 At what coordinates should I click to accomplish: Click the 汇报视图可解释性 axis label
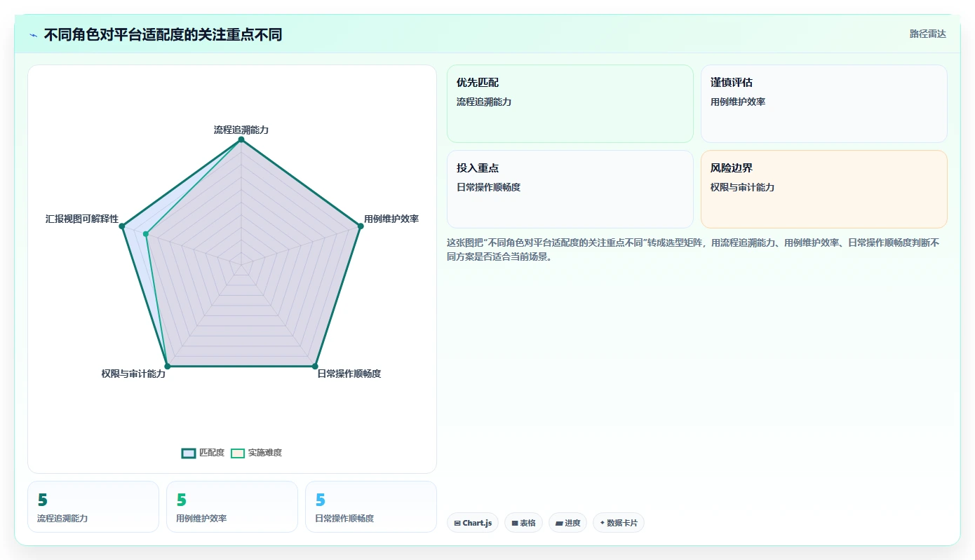82,219
